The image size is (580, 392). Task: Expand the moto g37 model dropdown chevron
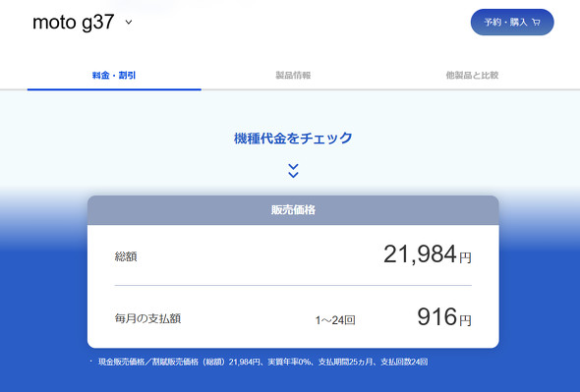(x=129, y=23)
